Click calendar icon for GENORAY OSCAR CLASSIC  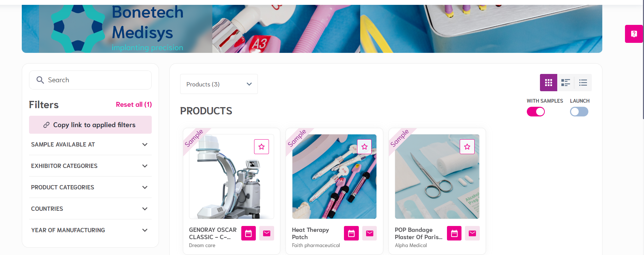tap(248, 233)
